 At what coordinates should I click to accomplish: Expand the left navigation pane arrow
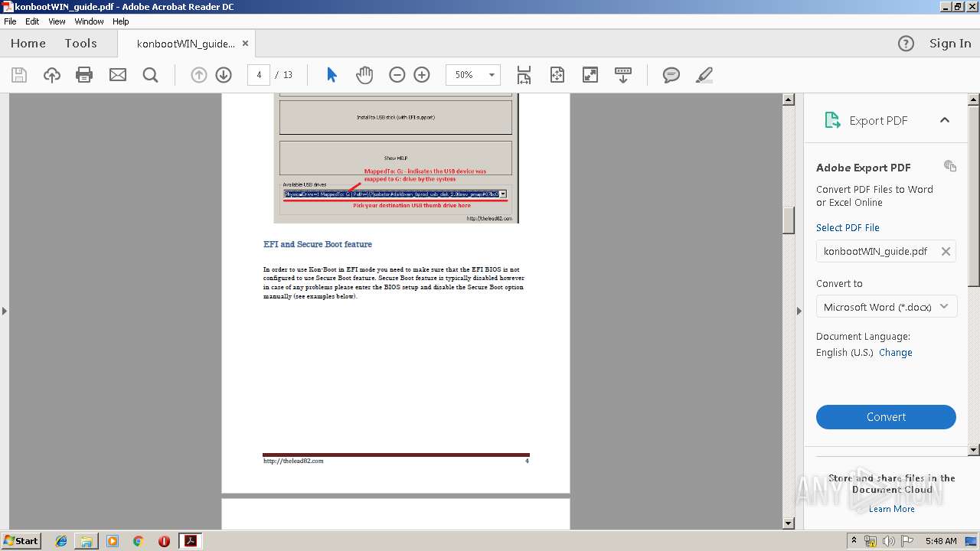pyautogui.click(x=5, y=311)
